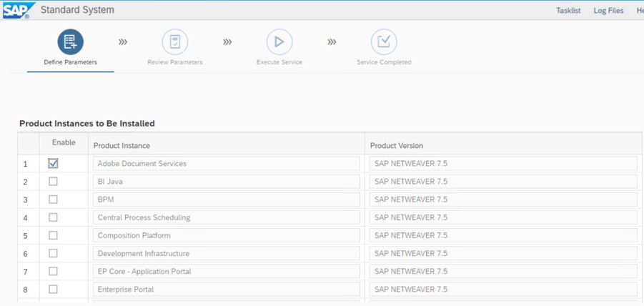Uncheck Adobe Document Services checkbox
This screenshot has width=644, height=306.
click(x=53, y=163)
